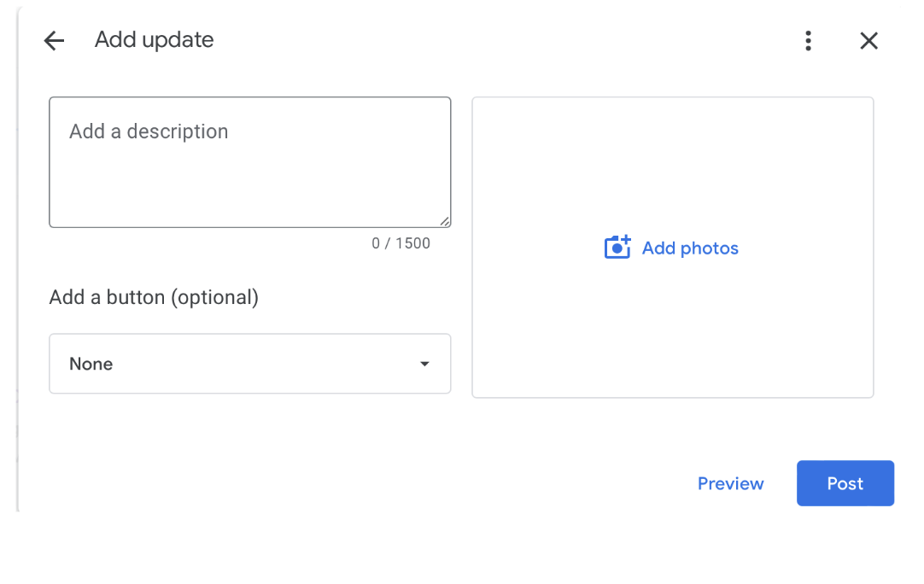Click the Add a description placeholder text
Viewport: 924px width, 584px height.
click(149, 131)
